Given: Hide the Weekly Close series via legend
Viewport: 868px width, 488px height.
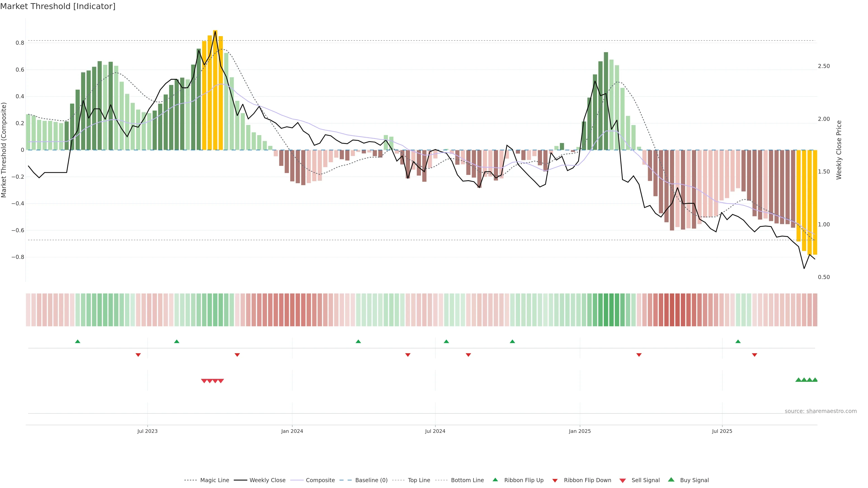Looking at the screenshot, I should tap(267, 480).
